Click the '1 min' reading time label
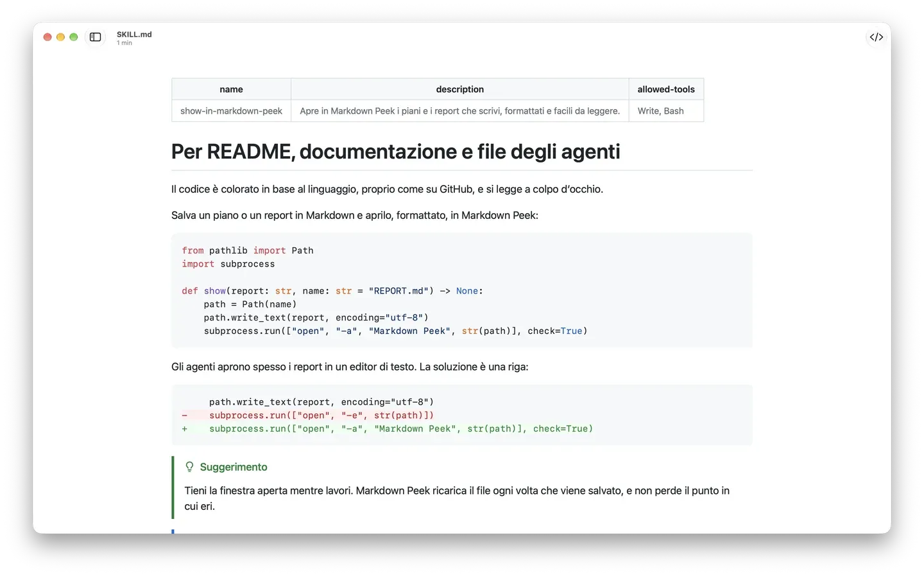 point(124,43)
